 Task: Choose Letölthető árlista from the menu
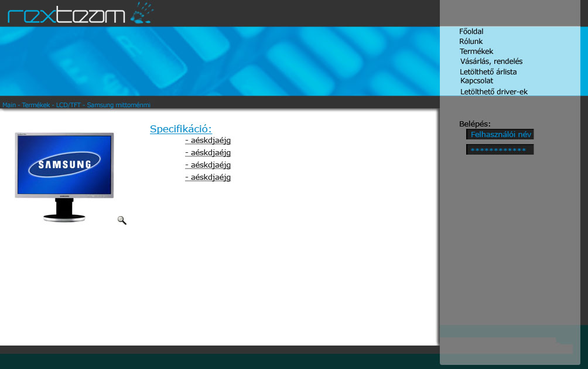tap(488, 71)
